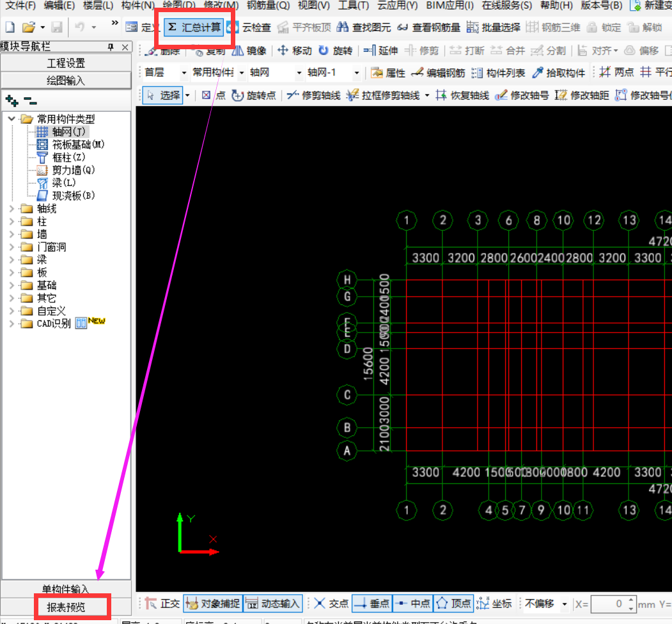
Task: Toggle 顶点 vertex snap
Action: point(453,604)
